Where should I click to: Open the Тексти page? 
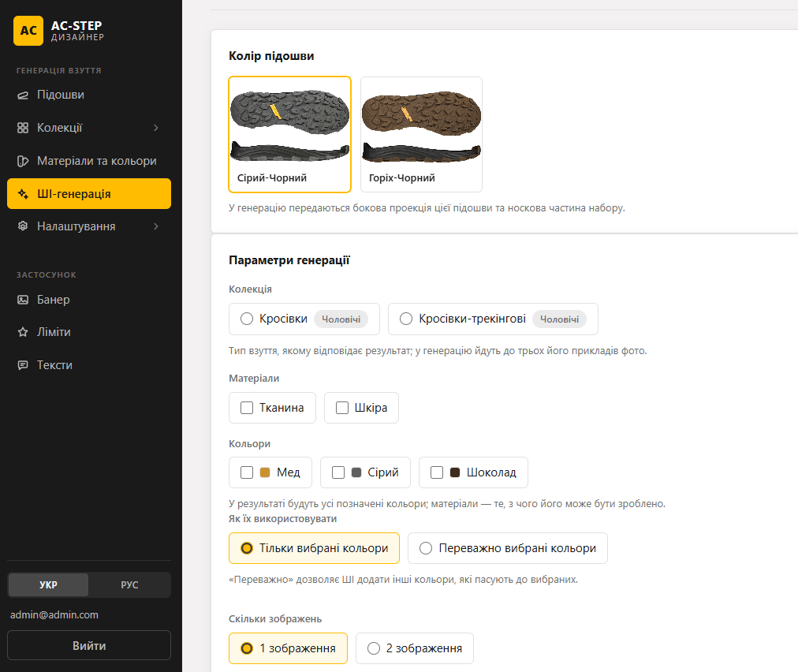coord(89,365)
